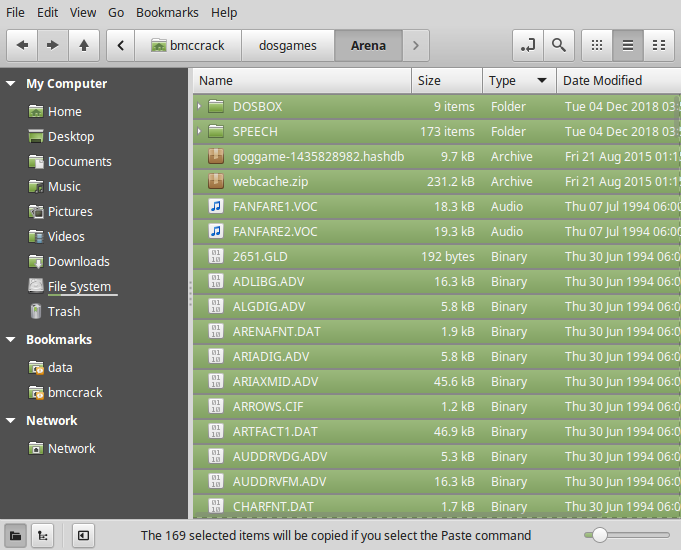Open the search magnifier tool

point(559,45)
